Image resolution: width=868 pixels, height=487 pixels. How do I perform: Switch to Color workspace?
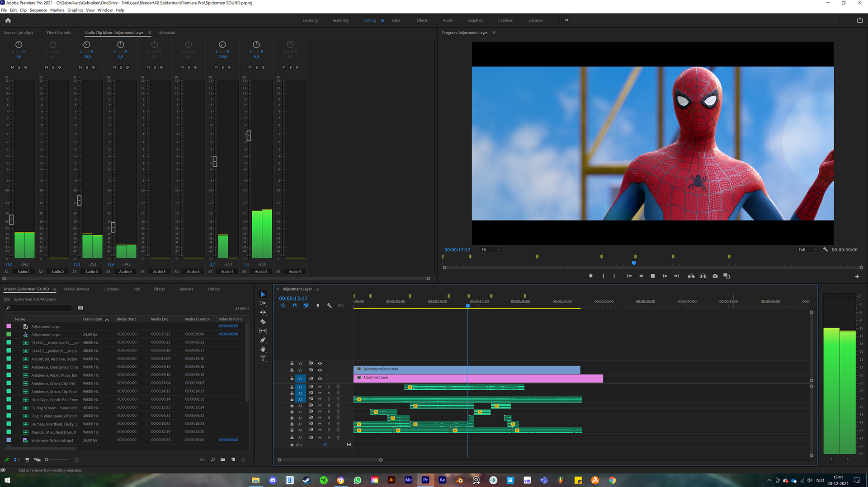396,20
